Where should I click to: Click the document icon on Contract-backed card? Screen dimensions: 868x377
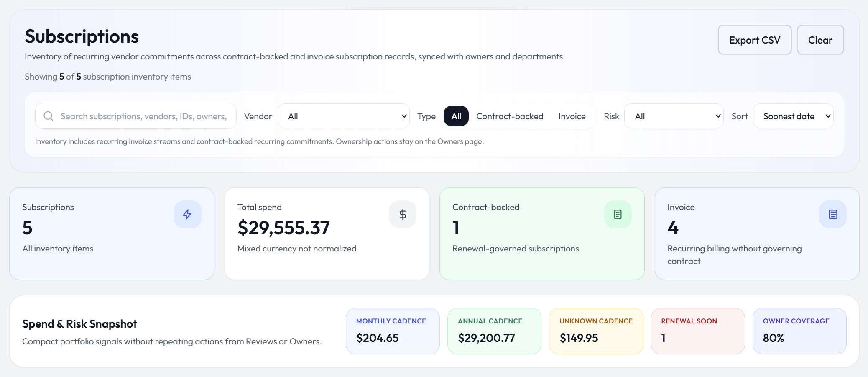618,214
